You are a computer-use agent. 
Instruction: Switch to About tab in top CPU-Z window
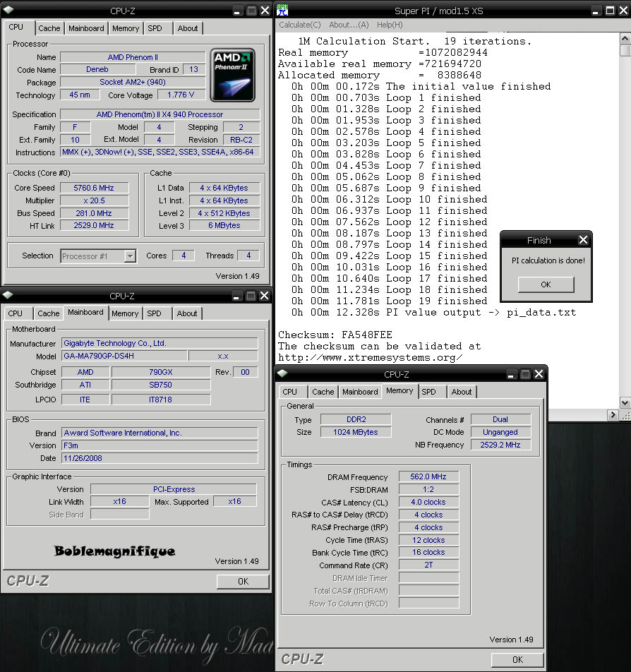[188, 28]
